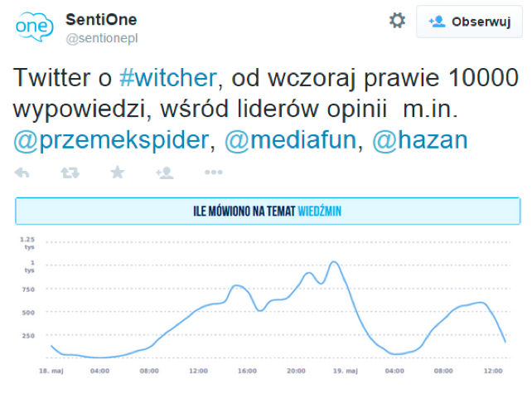The width and height of the screenshot is (532, 399).
Task: Click the 19. maj label on the chart axis
Action: 346,370
